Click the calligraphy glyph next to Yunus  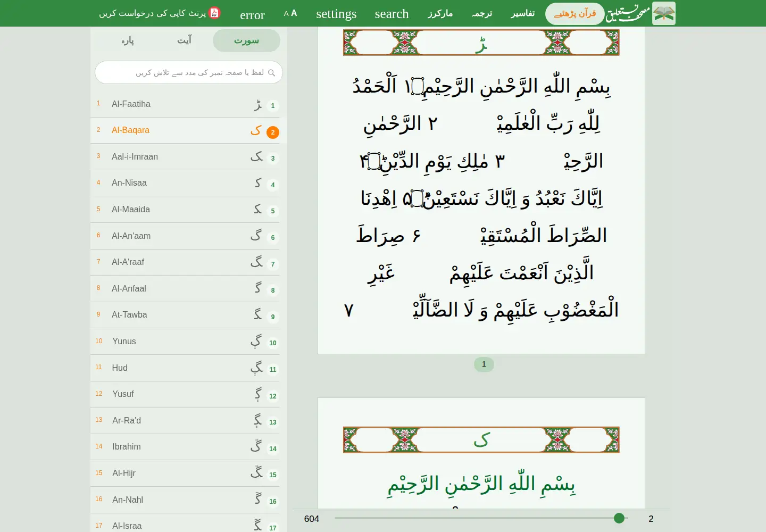click(x=256, y=341)
